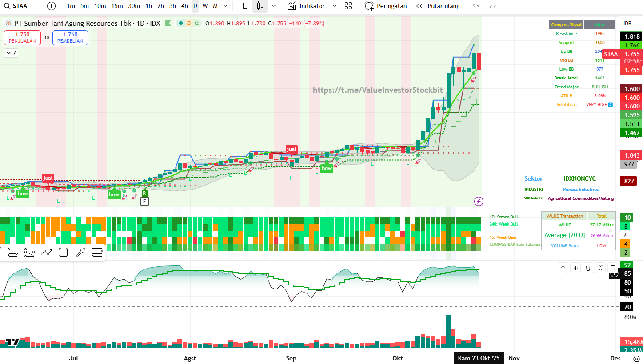Open chart settings gear at bottom right
Image resolution: width=643 pixels, height=364 pixels.
(637, 358)
